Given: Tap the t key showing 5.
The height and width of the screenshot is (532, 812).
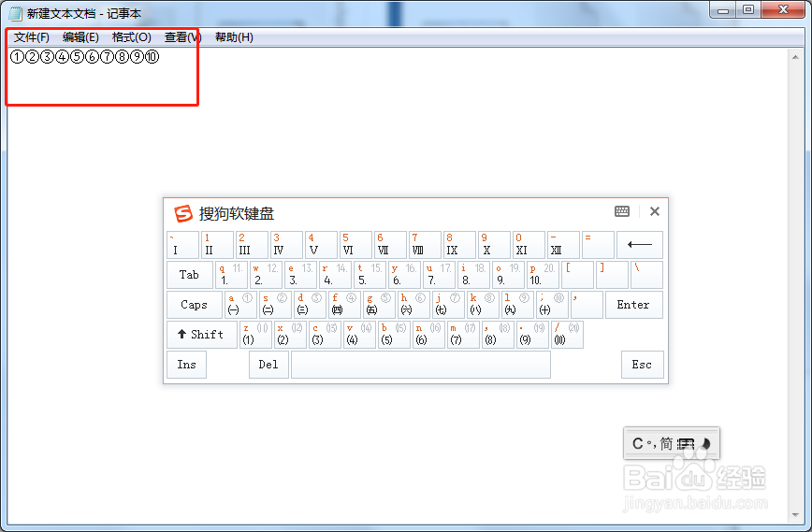Looking at the screenshot, I should (x=370, y=275).
